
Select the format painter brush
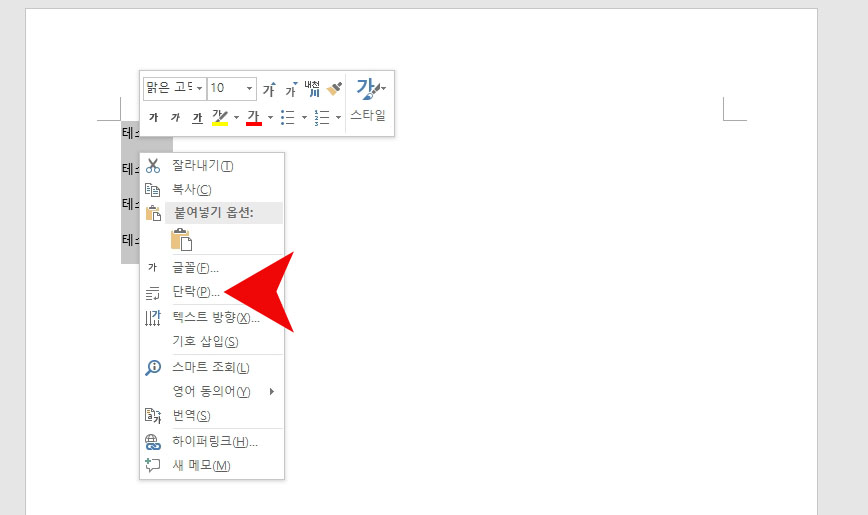[x=334, y=89]
